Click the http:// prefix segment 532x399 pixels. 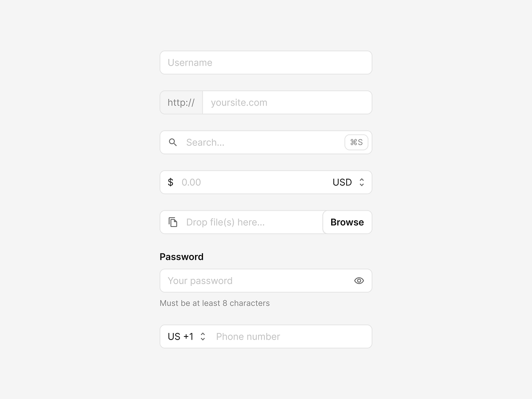tap(181, 102)
